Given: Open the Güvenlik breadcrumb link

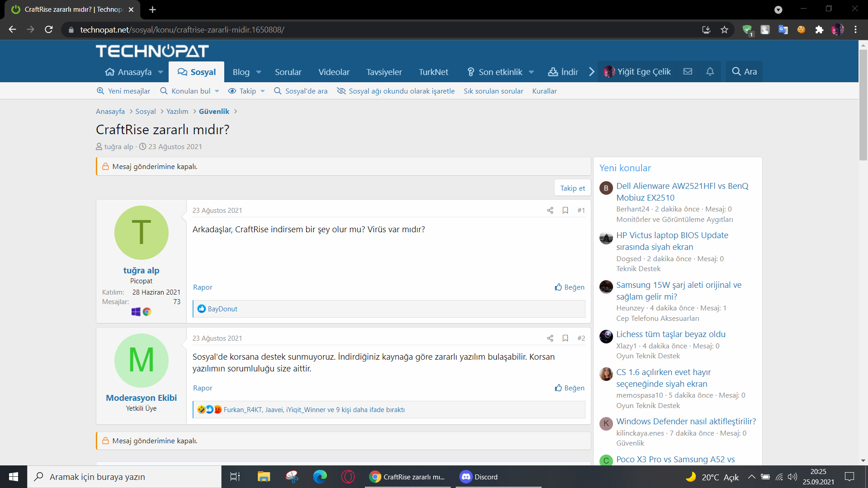Looking at the screenshot, I should pyautogui.click(x=214, y=112).
